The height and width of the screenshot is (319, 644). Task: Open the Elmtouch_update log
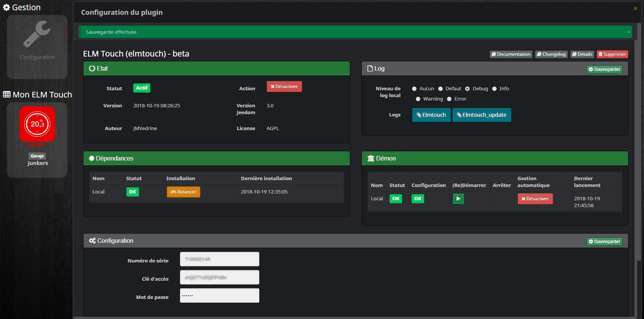(x=481, y=115)
